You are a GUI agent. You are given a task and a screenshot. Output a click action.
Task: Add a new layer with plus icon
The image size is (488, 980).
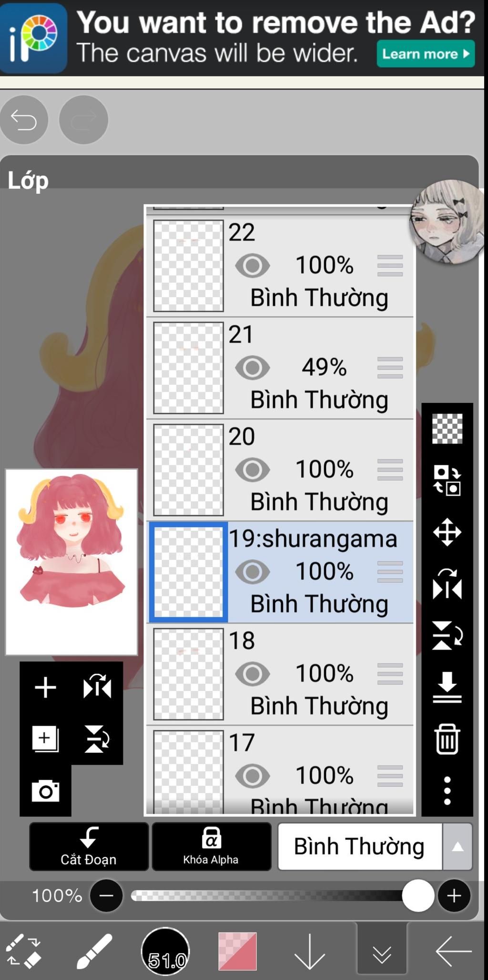click(x=46, y=687)
